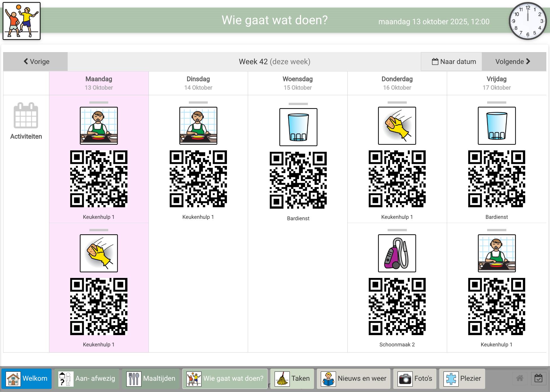Click the cleaning glove pictogram on Maandag
Viewport: 550px width, 392px height.
coord(99,253)
